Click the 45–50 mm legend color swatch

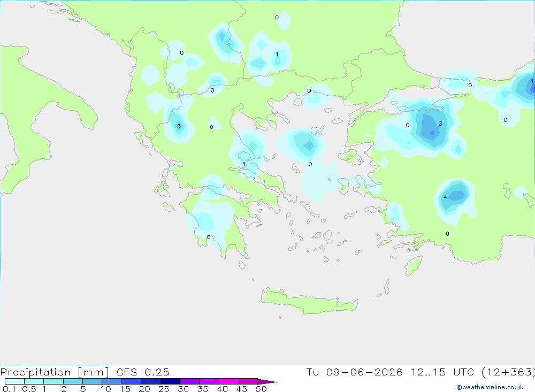pos(248,381)
